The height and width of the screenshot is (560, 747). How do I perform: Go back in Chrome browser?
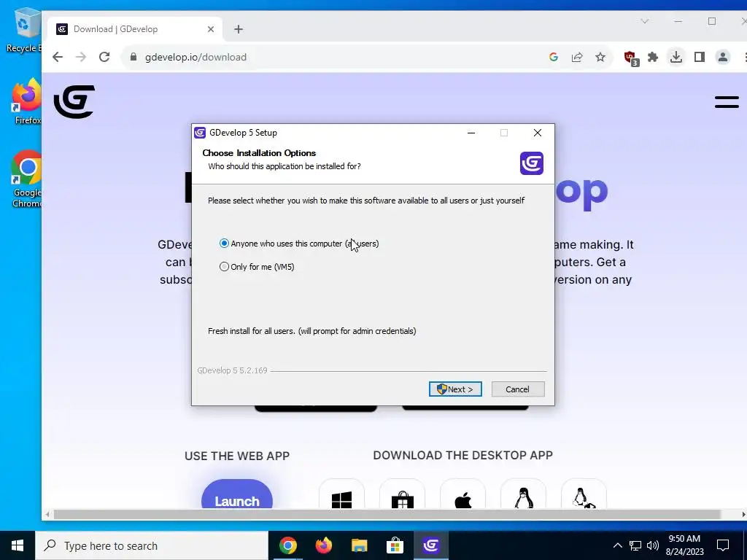click(x=58, y=57)
